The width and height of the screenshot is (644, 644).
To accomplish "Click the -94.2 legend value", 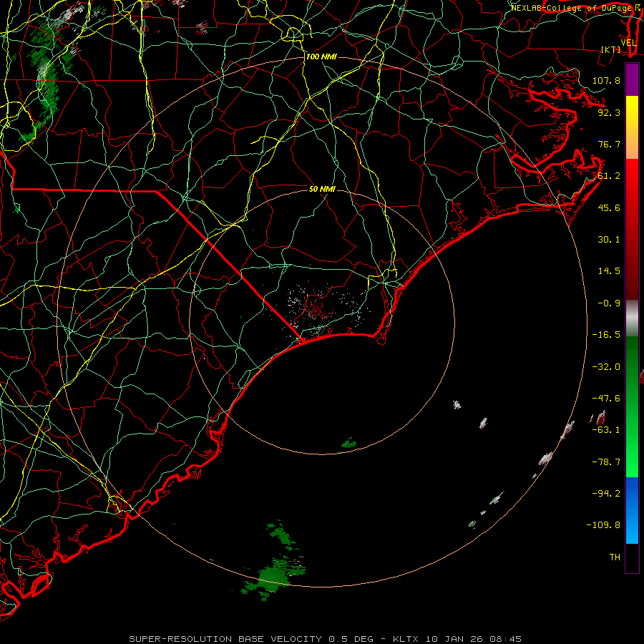I will click(606, 493).
